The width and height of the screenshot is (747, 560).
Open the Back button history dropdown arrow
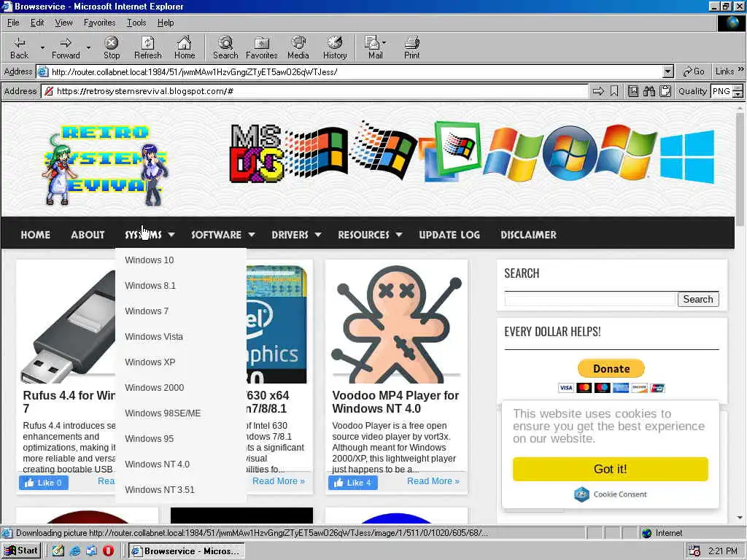click(42, 48)
